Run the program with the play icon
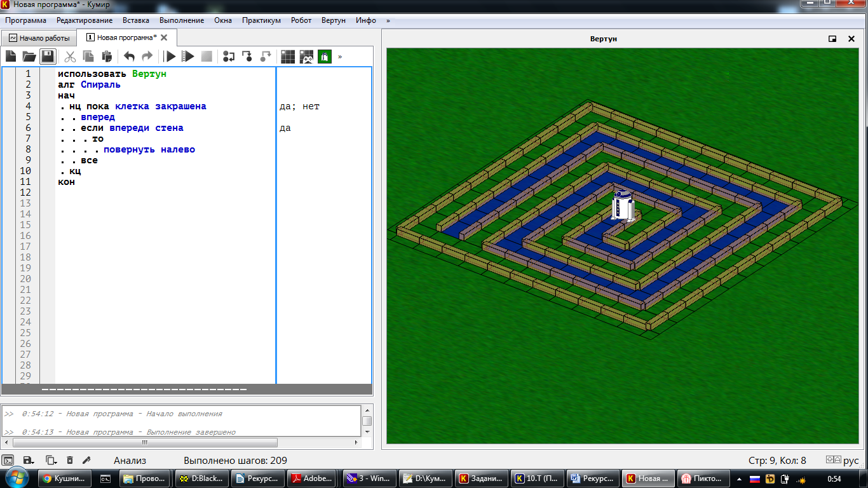Screen dimensions: 868x488 coord(170,57)
